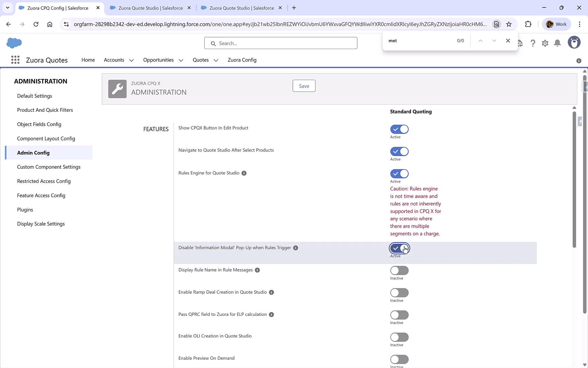Click the browser bookmark star

(x=509, y=24)
